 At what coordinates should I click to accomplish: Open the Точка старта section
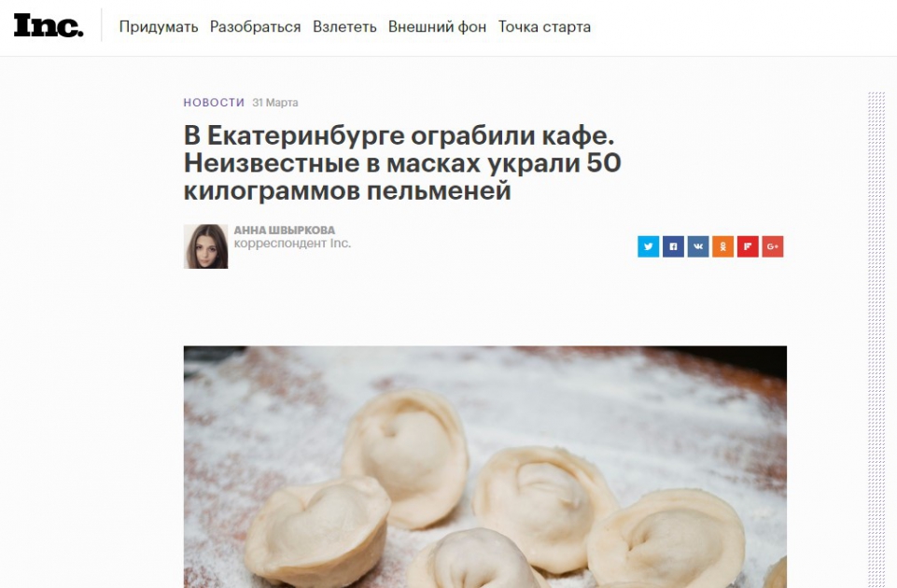click(544, 27)
